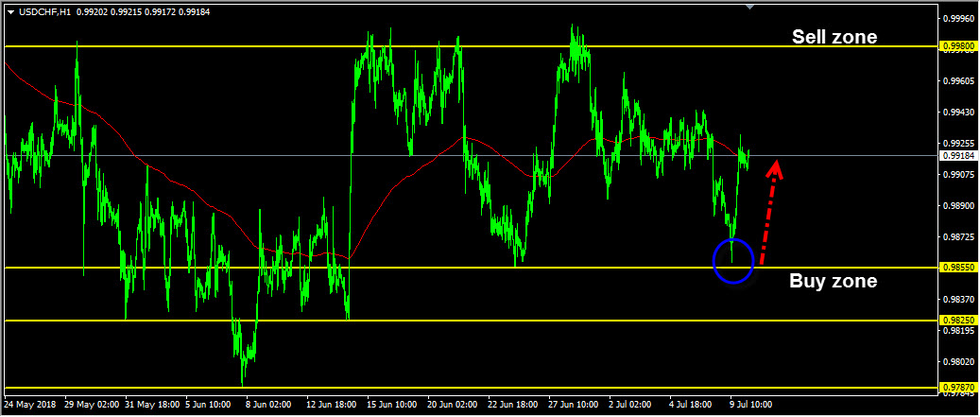Click the 12 Jun 18:00 time label
This screenshot has width=980, height=417.
pyautogui.click(x=332, y=405)
